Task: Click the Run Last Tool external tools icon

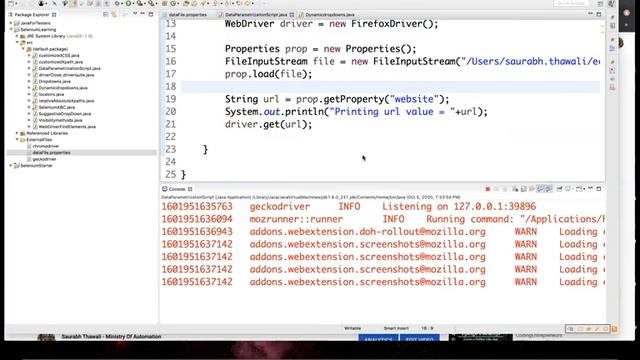Action: [151, 4]
